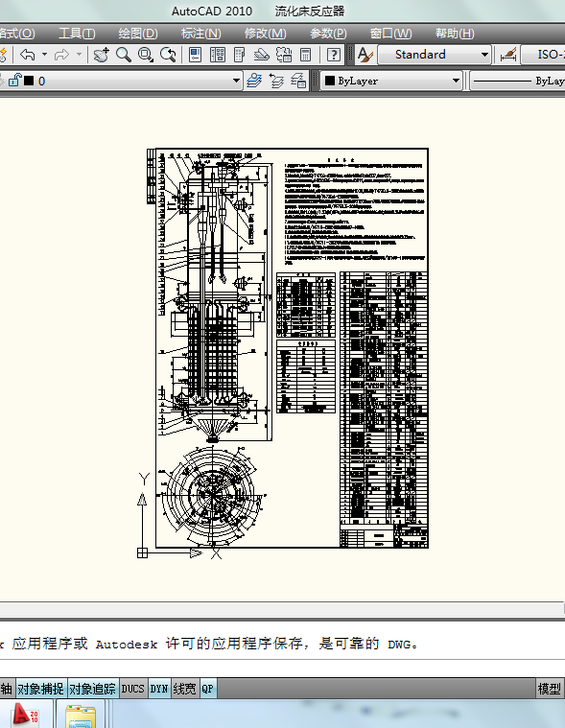Screen dimensions: 565x728
Task: Open the ISO dimension style dropdown
Action: 543,55
